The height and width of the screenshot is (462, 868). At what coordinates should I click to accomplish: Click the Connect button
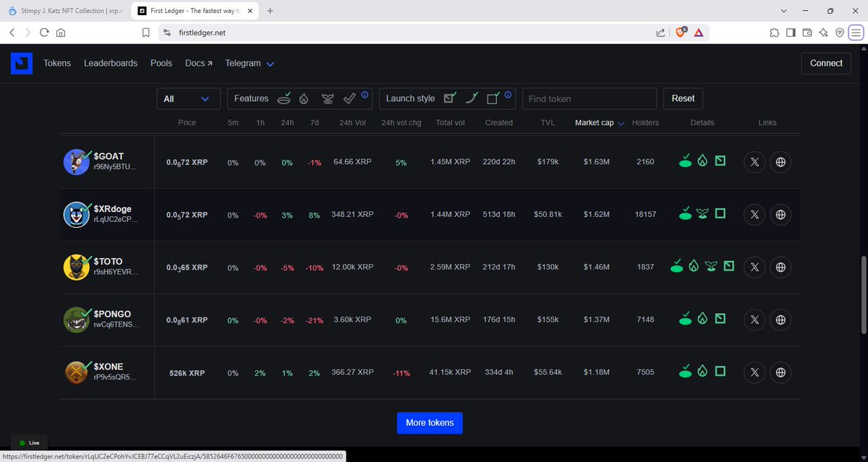point(826,63)
